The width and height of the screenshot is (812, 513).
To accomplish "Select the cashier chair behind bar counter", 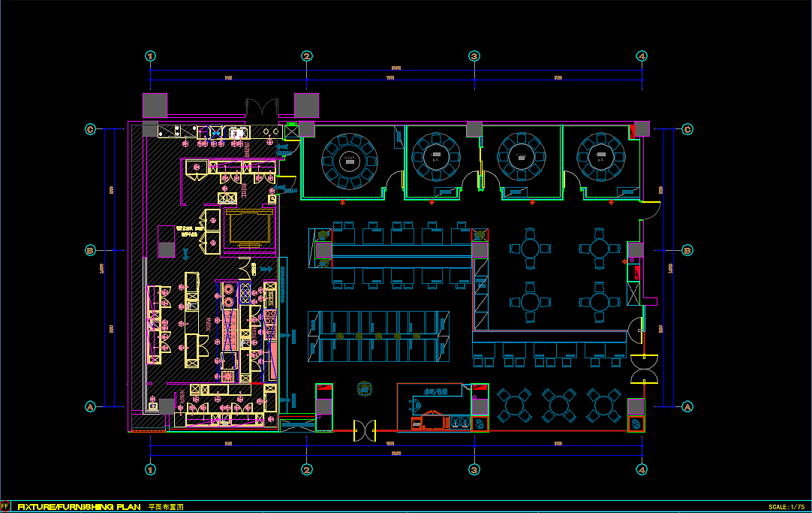I will 415,404.
